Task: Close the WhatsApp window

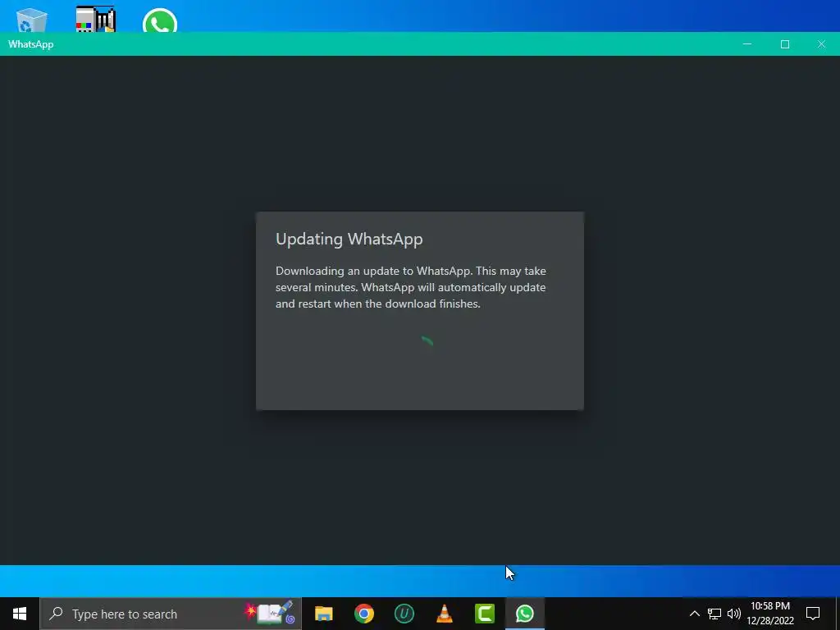Action: (821, 44)
